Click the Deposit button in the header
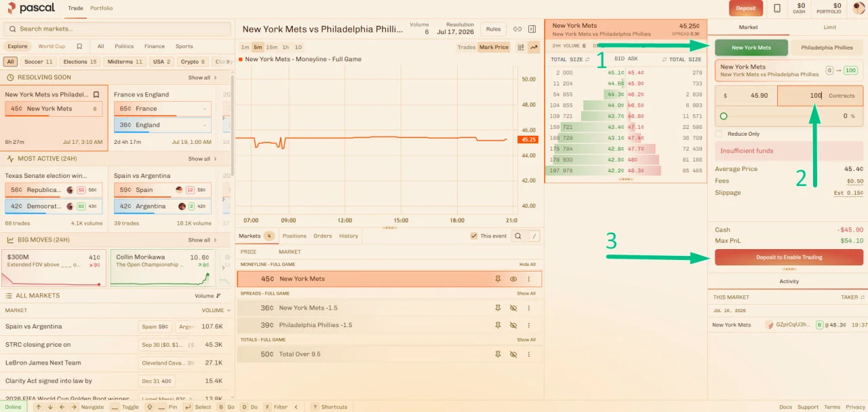 (745, 8)
